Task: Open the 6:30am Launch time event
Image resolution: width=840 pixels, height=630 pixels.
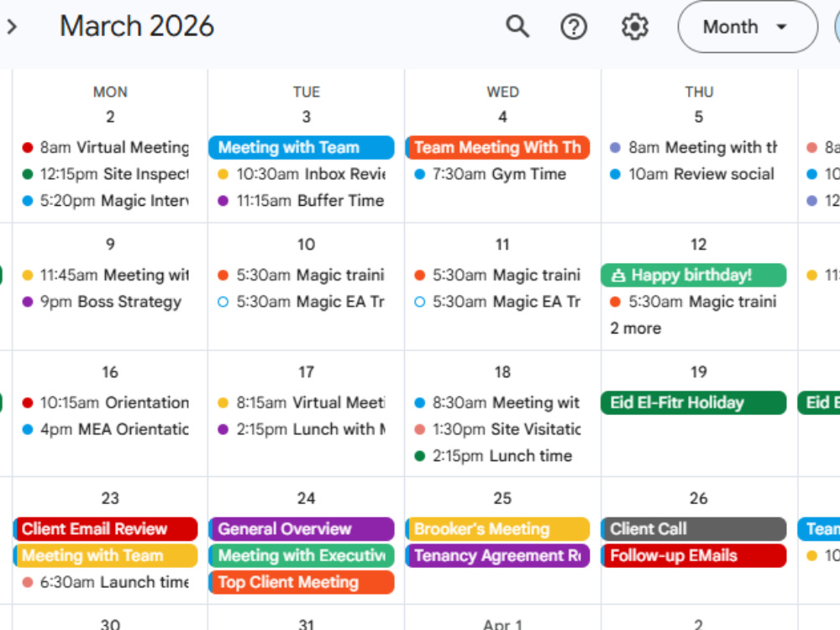Action: point(106,582)
